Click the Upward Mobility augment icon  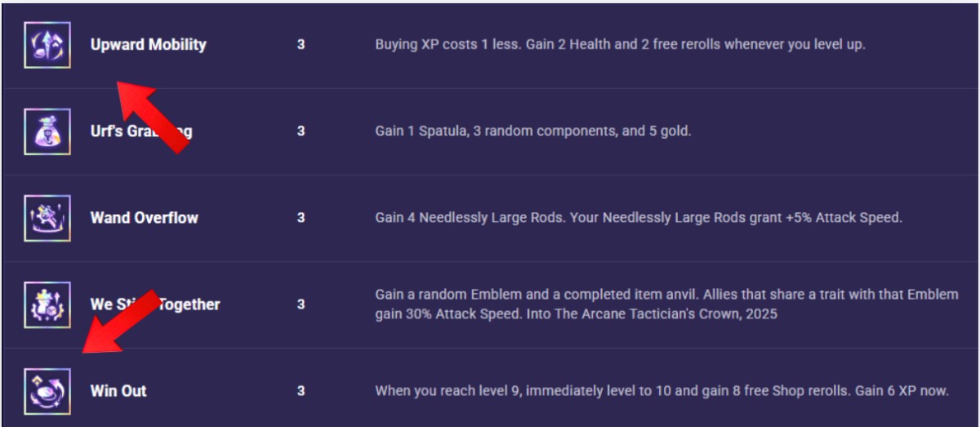point(47,45)
